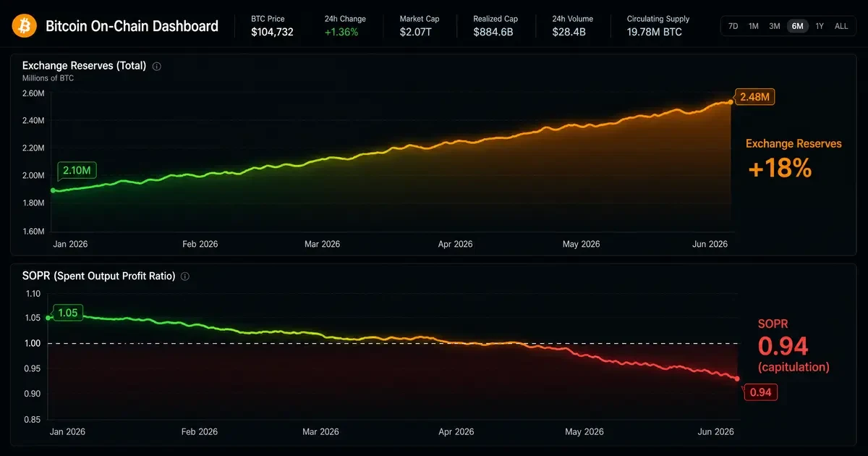Image resolution: width=868 pixels, height=456 pixels.
Task: Click the 24h Volume value $28.4B
Action: pos(569,32)
